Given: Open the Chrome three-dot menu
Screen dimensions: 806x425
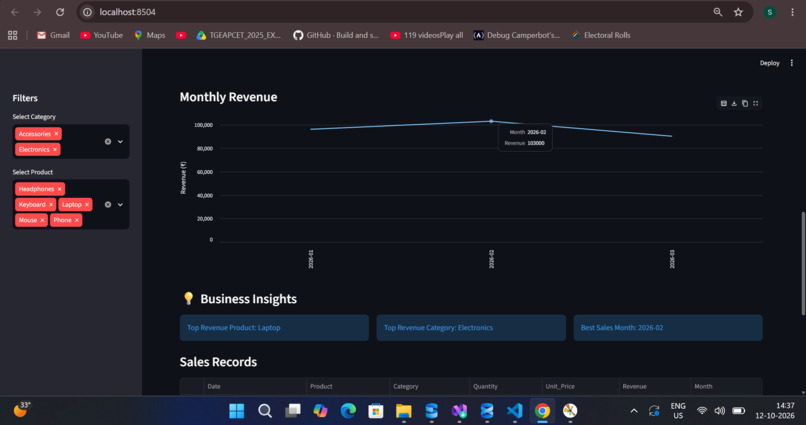Looking at the screenshot, I should coord(792,12).
